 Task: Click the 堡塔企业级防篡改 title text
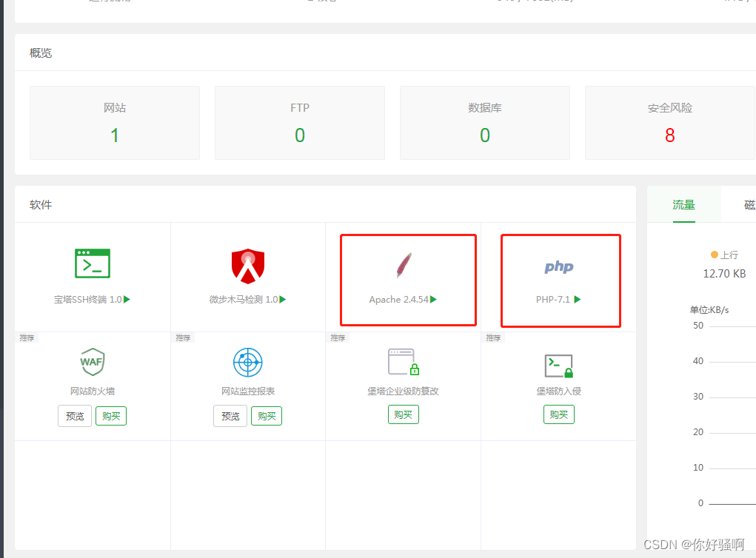403,391
